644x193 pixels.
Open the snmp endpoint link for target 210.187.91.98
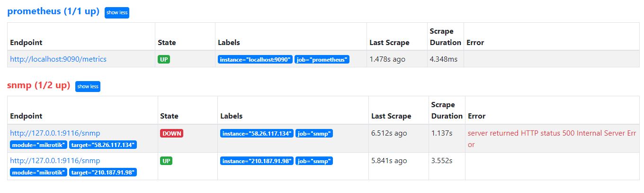55,161
